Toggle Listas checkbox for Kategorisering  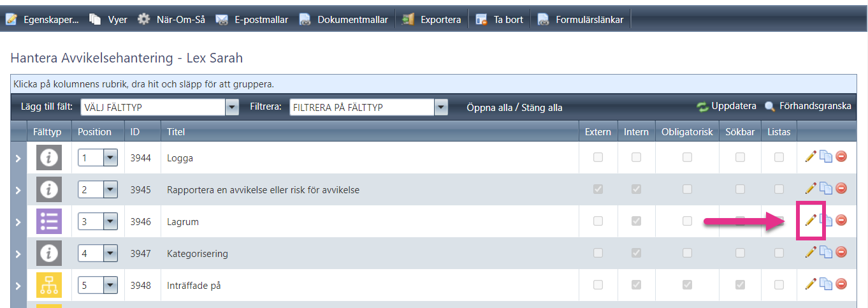point(779,253)
